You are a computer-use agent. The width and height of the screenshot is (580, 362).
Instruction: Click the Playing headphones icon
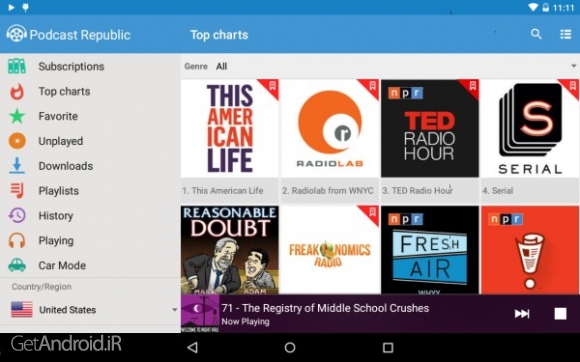click(x=17, y=240)
